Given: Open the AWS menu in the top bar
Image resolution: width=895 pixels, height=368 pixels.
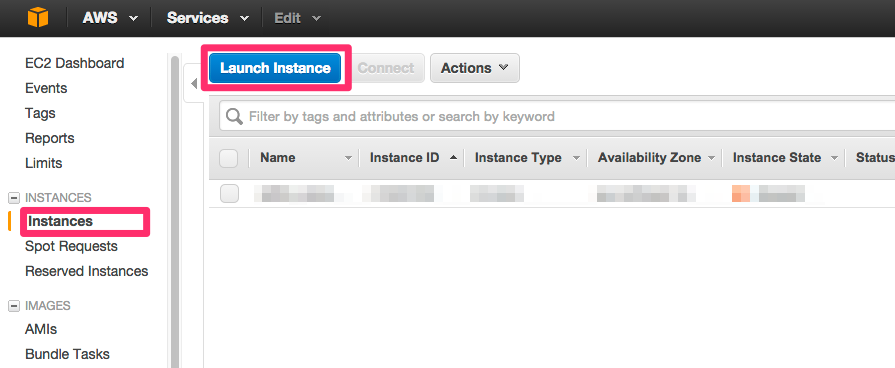Looking at the screenshot, I should [x=110, y=18].
